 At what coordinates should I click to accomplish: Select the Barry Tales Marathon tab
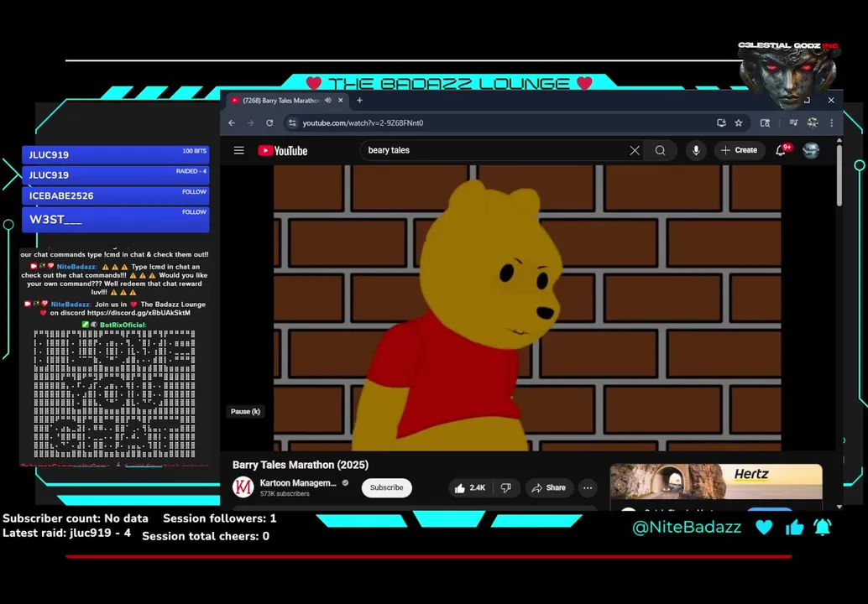point(281,100)
